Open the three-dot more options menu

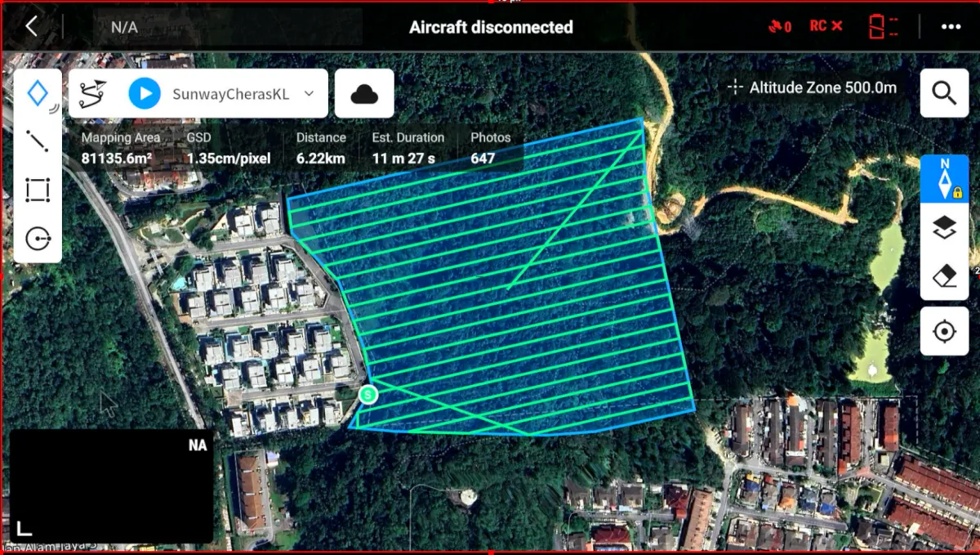pyautogui.click(x=951, y=26)
